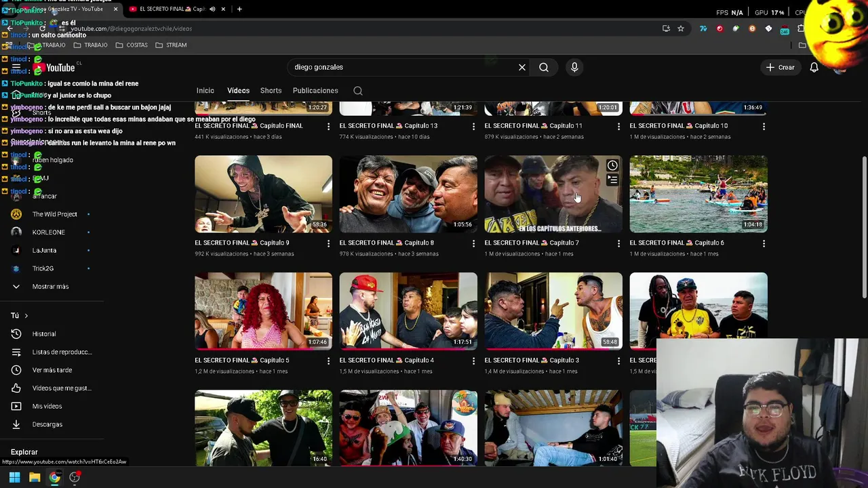Click the magnifier search button
This screenshot has height=488, width=868.
pyautogui.click(x=544, y=67)
